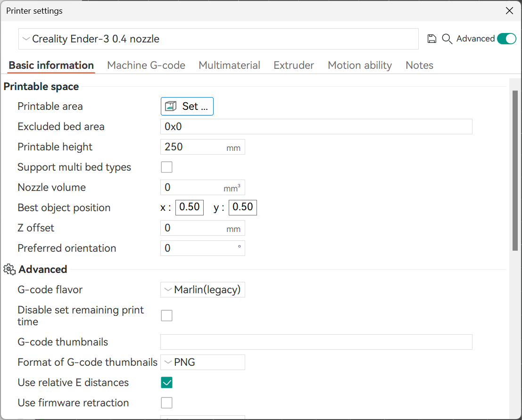
Task: Click the Nozzle volume label
Action: (51, 187)
